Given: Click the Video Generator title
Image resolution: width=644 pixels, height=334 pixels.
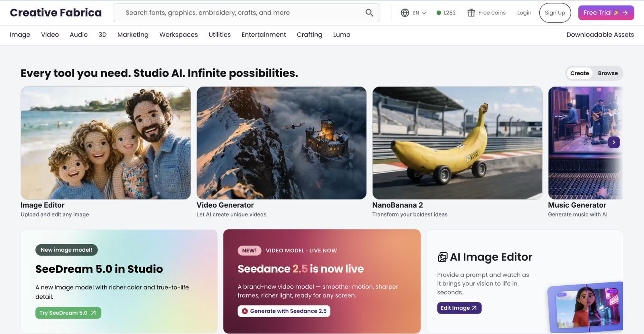Looking at the screenshot, I should (x=225, y=205).
